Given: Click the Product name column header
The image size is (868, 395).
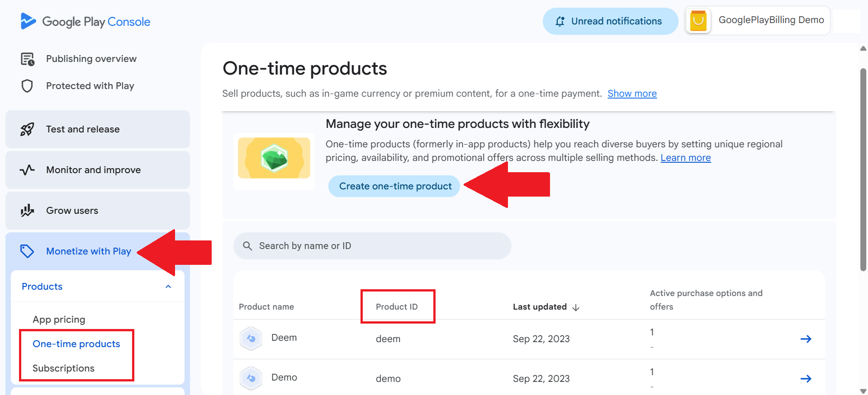Looking at the screenshot, I should coord(266,307).
